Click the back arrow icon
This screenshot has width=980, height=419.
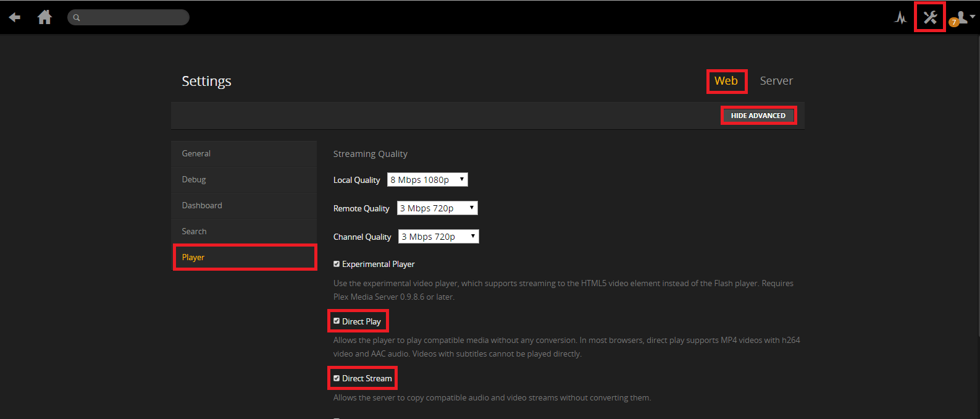coord(15,17)
